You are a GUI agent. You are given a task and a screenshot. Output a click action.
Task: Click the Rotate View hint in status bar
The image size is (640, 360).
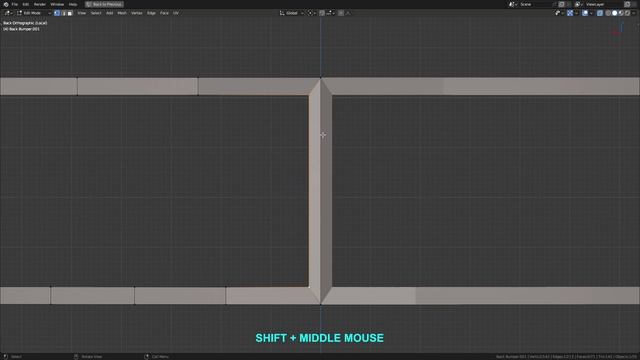click(88, 356)
